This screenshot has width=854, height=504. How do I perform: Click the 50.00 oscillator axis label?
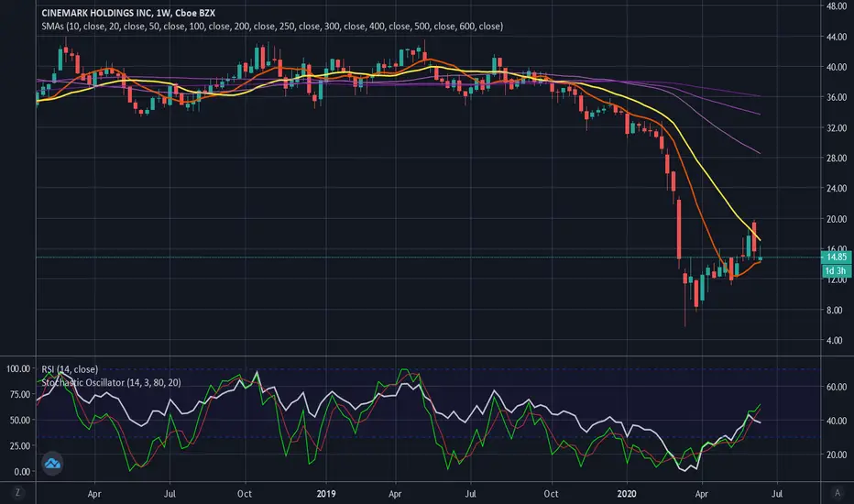(x=19, y=420)
